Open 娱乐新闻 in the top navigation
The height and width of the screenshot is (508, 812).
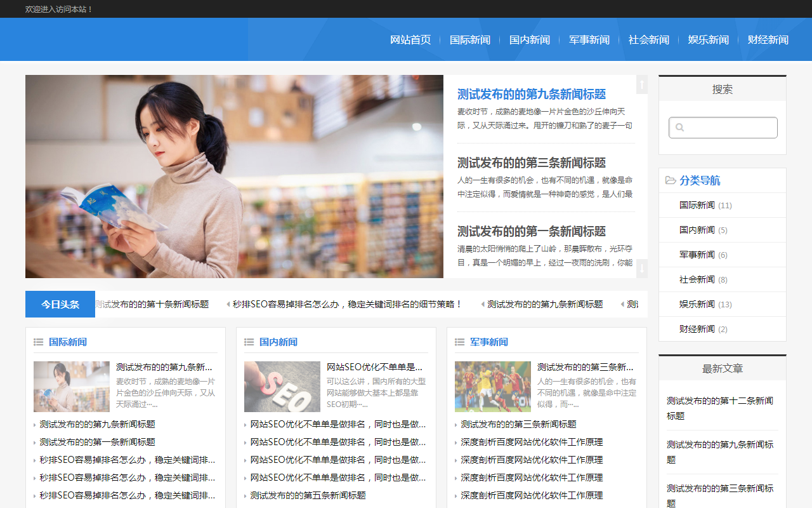coord(709,39)
